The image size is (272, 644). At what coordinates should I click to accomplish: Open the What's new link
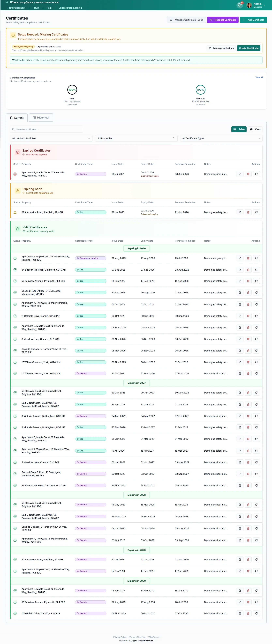click(154, 637)
